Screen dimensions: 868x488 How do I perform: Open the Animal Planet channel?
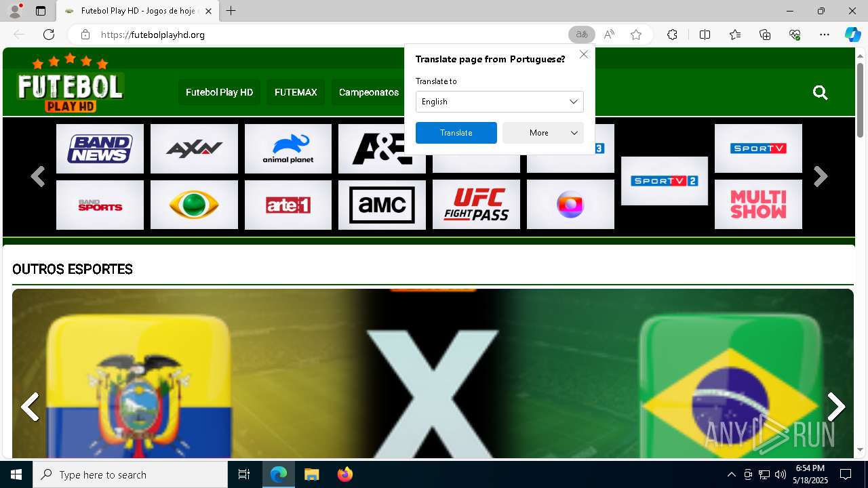288,148
